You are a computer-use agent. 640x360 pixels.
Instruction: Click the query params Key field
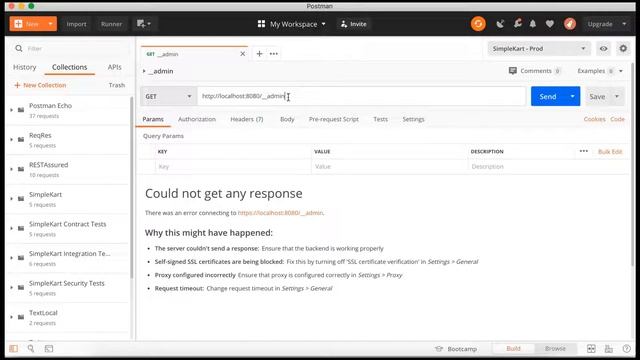click(x=233, y=167)
